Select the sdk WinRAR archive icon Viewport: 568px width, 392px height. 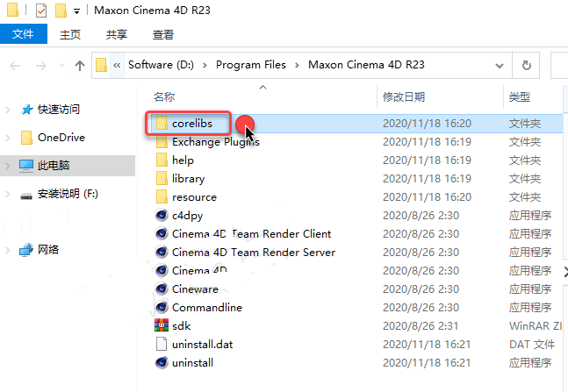162,325
